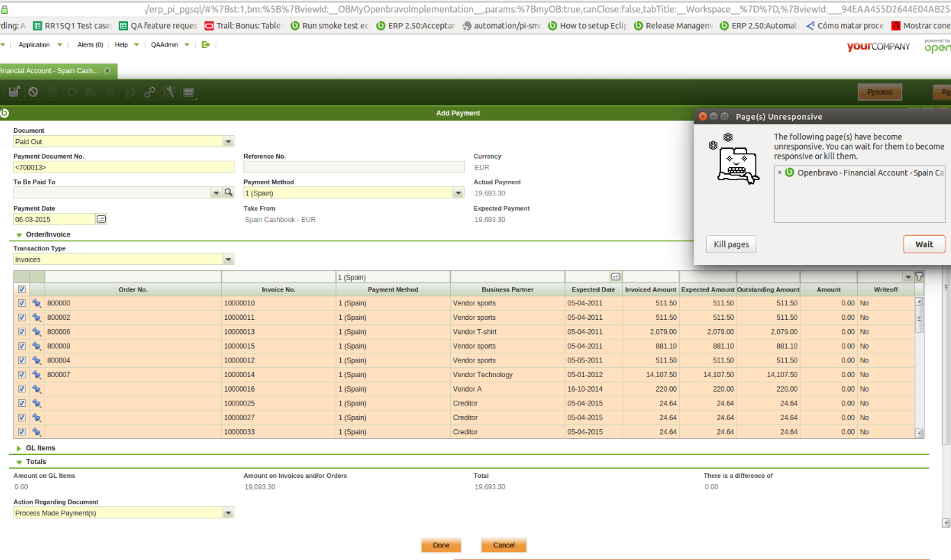Click the funnel filter icon in grid
The image size is (951, 560).
pos(919,276)
